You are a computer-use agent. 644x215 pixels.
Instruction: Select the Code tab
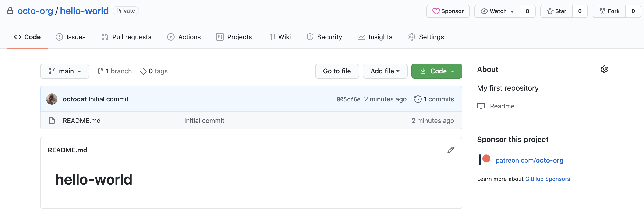tap(27, 37)
